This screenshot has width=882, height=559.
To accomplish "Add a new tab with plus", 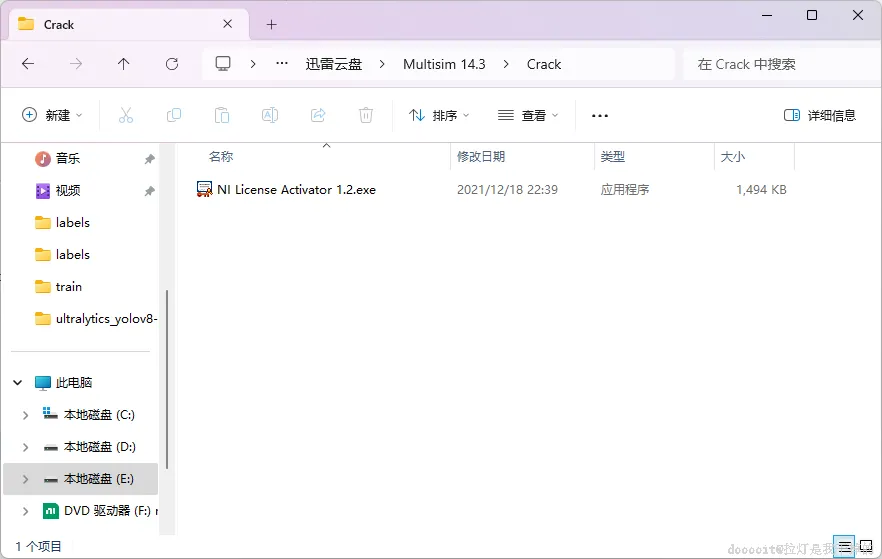I will (x=272, y=25).
